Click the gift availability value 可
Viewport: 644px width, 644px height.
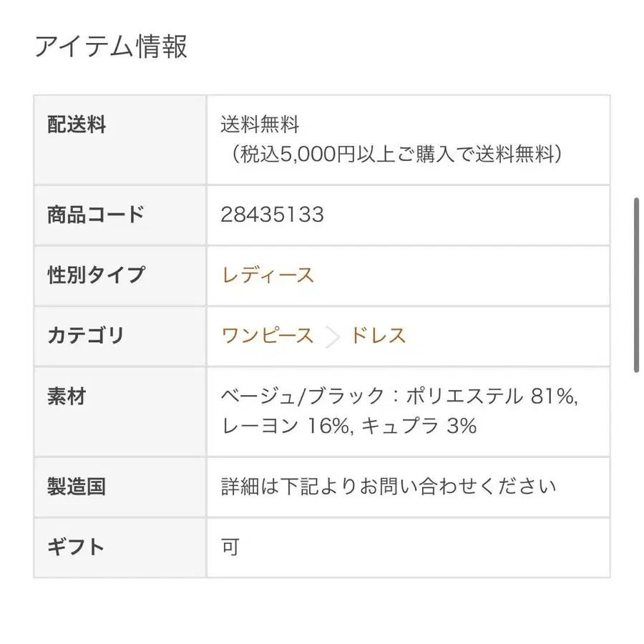pyautogui.click(x=230, y=547)
